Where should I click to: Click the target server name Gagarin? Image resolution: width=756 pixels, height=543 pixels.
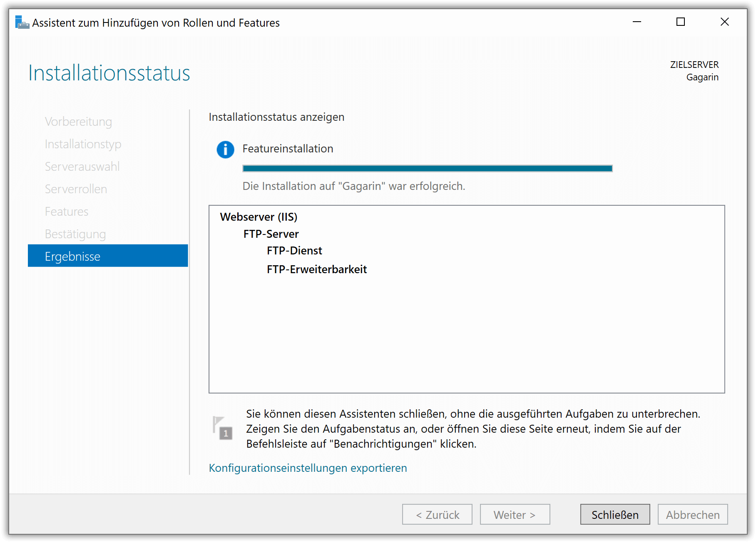tap(702, 77)
